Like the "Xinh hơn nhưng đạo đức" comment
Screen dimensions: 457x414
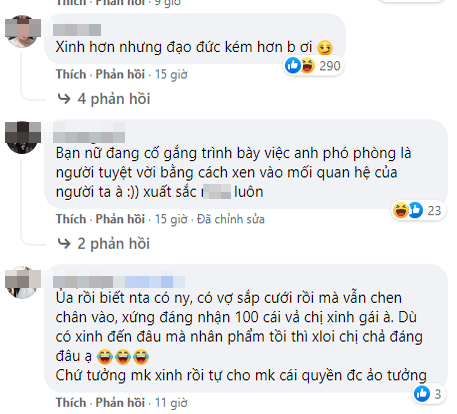(71, 74)
